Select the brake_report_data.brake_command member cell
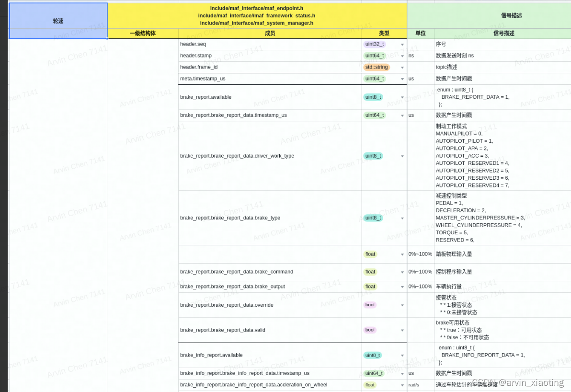The width and height of the screenshot is (571, 392). click(270, 272)
